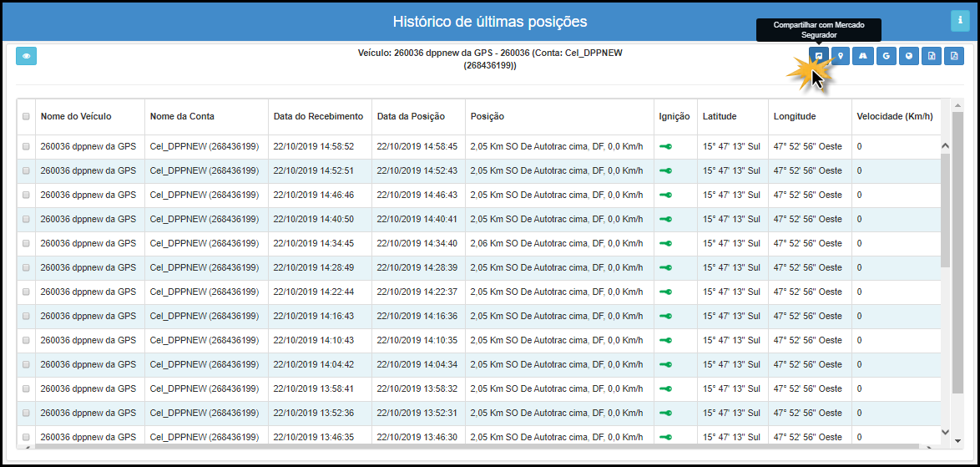Check the row received at 14:22:44
The image size is (980, 467).
pos(26,292)
